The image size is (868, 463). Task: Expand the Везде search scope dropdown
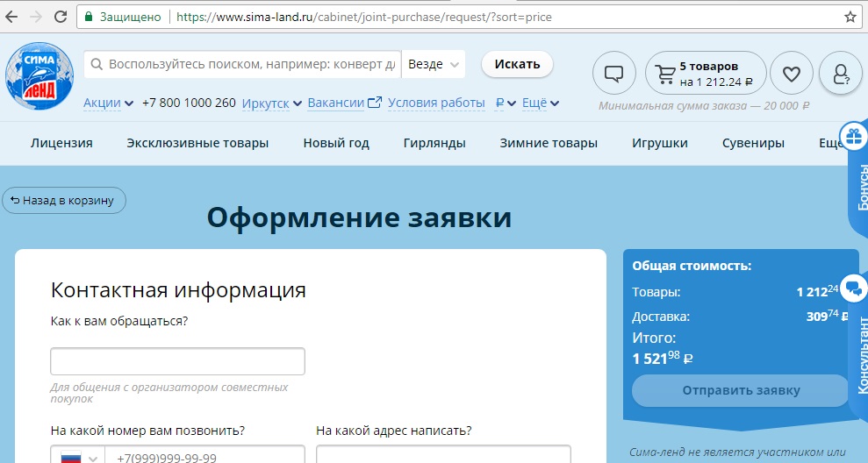coord(434,64)
